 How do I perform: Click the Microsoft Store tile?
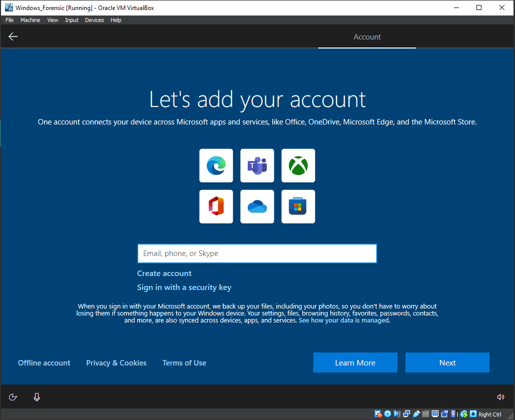coord(298,206)
